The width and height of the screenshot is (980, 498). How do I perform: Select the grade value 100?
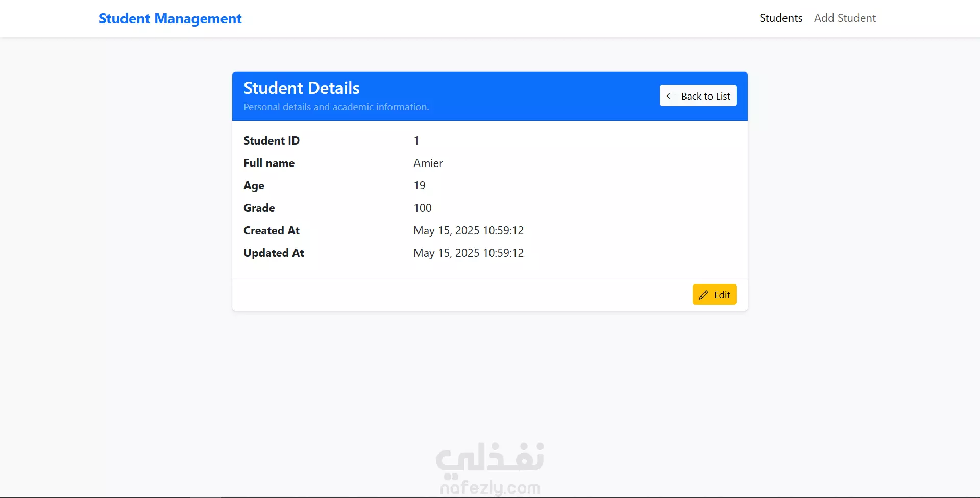[x=423, y=208]
